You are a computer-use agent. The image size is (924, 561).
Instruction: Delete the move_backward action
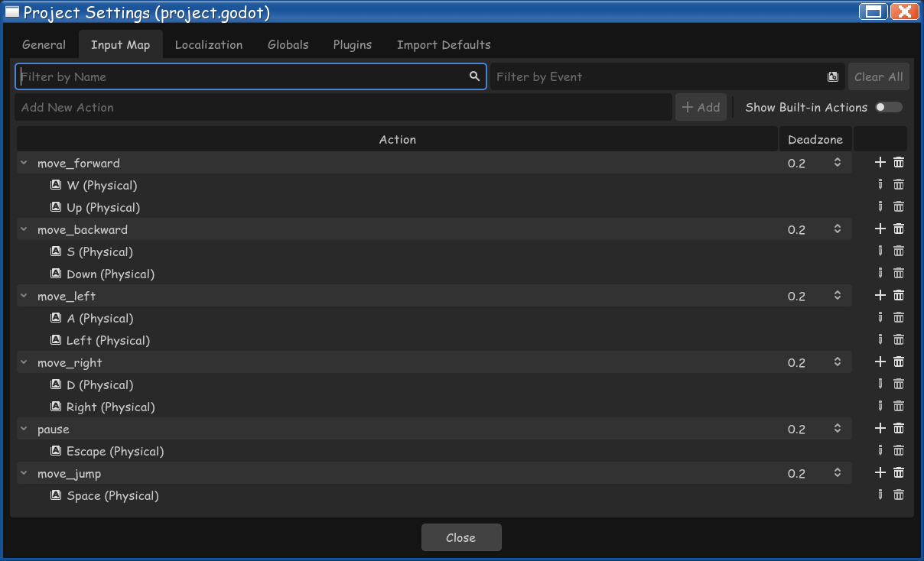(x=899, y=229)
